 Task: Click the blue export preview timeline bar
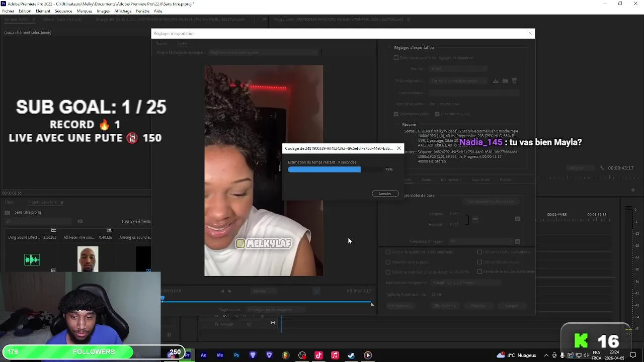coord(267,302)
